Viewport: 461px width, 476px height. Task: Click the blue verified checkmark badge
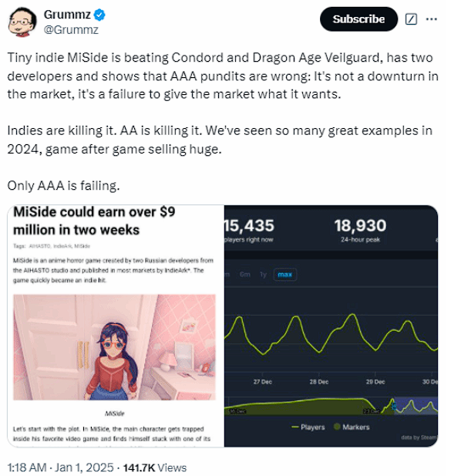click(x=99, y=15)
